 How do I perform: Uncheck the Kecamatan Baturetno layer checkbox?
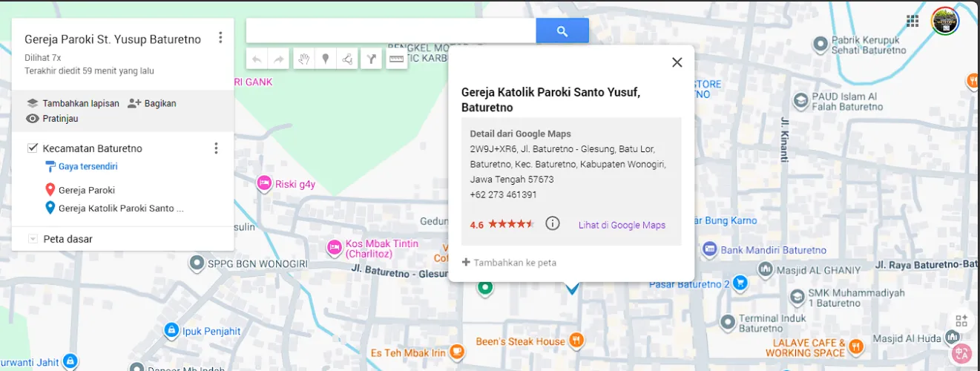tap(33, 148)
